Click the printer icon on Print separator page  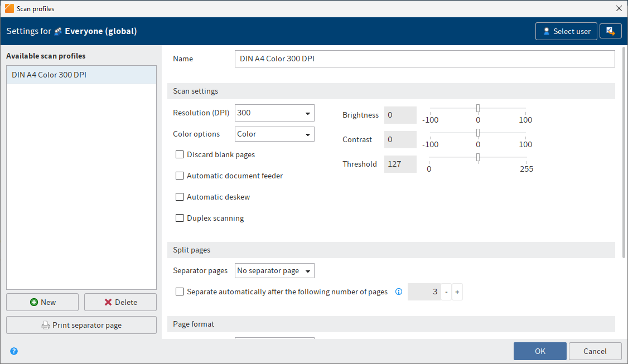click(x=45, y=325)
